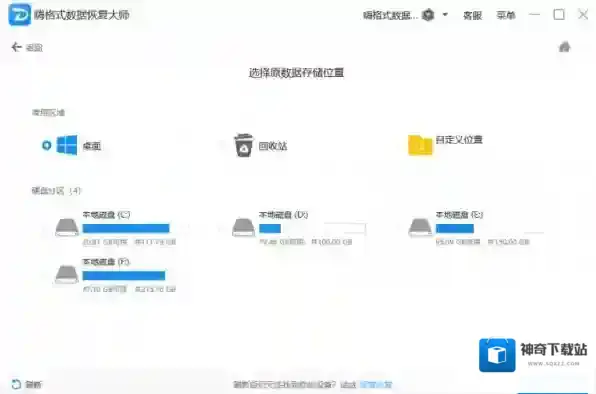Choose 自定义位置 custom location

(459, 140)
